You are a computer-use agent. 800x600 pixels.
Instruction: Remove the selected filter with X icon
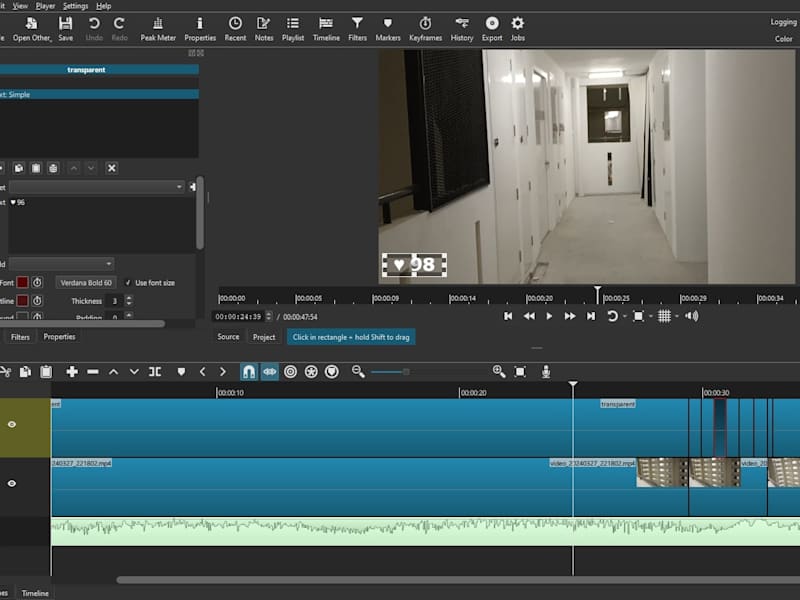click(112, 168)
